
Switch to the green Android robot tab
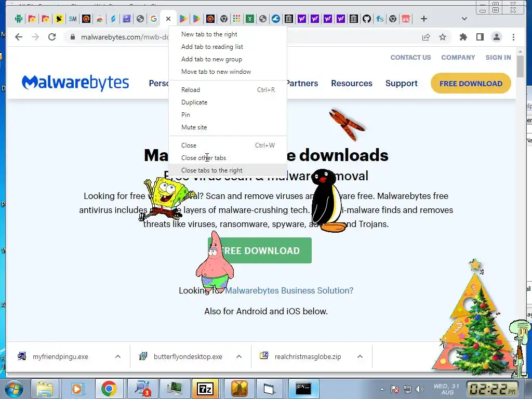click(x=19, y=19)
